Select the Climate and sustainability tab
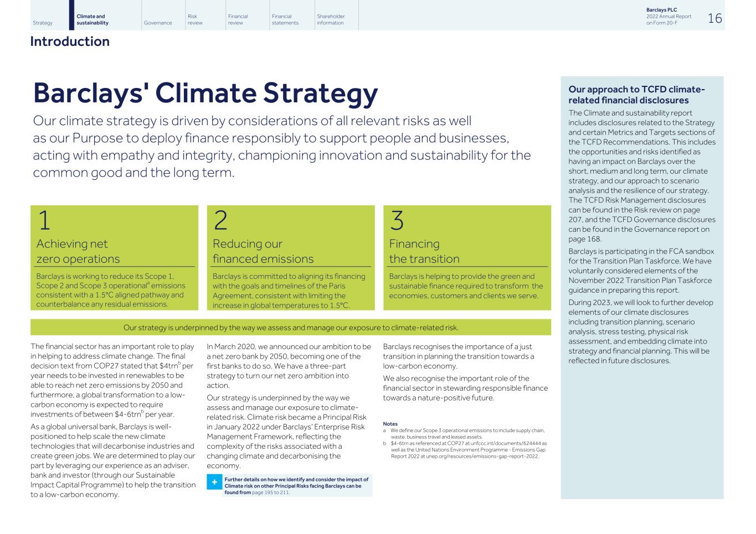Viewport: 756px width, 534px height. coord(92,20)
